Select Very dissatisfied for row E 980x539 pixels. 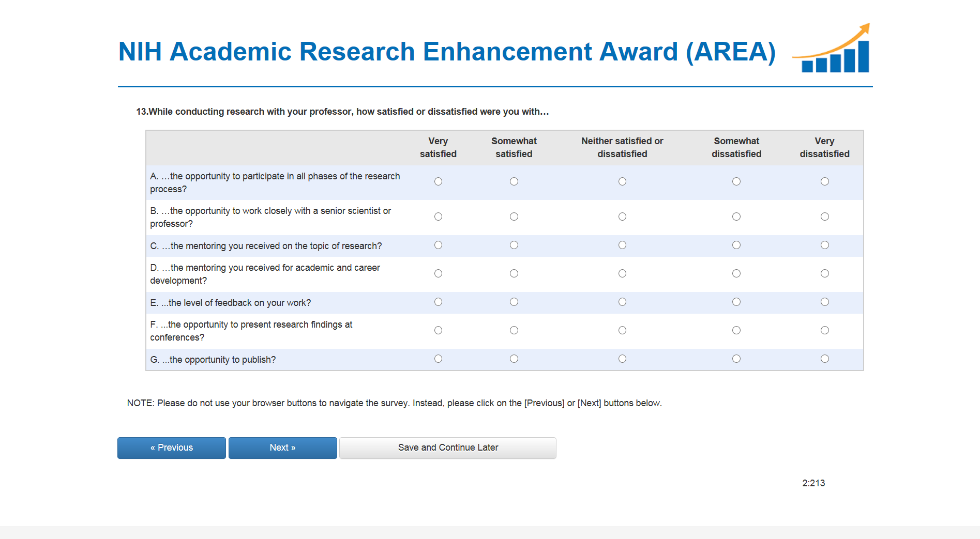pos(824,302)
